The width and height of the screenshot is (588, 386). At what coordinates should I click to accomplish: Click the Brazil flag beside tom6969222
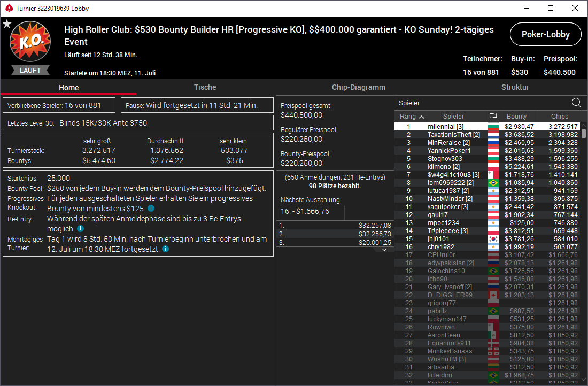(x=493, y=183)
